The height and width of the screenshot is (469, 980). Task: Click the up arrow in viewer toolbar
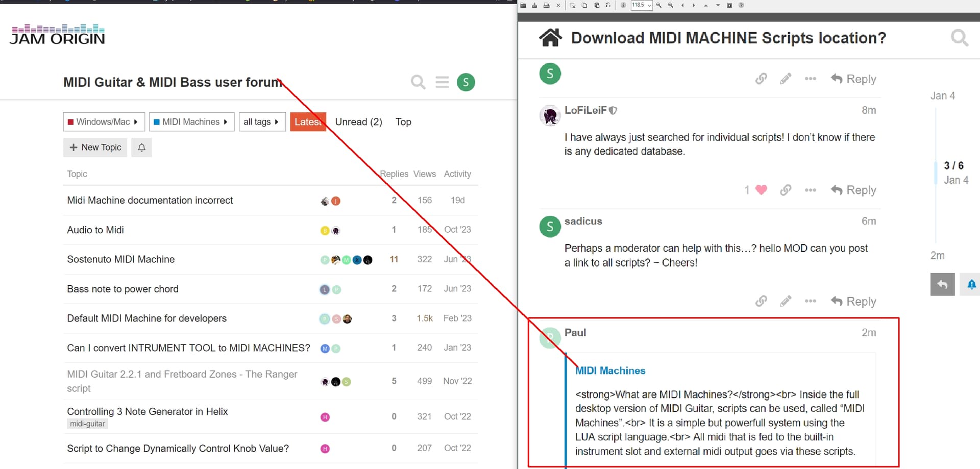pyautogui.click(x=706, y=5)
